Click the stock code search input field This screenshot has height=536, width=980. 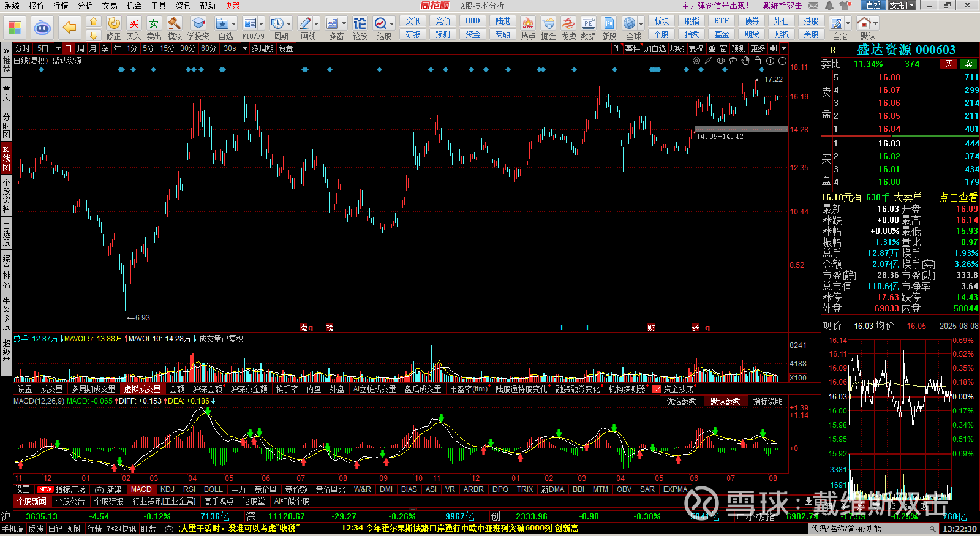[x=872, y=529]
